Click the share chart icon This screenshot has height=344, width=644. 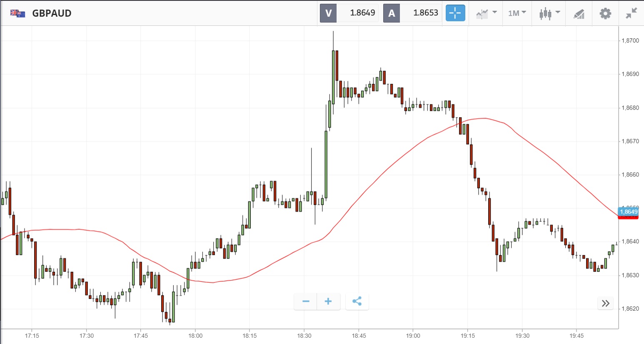click(x=357, y=301)
